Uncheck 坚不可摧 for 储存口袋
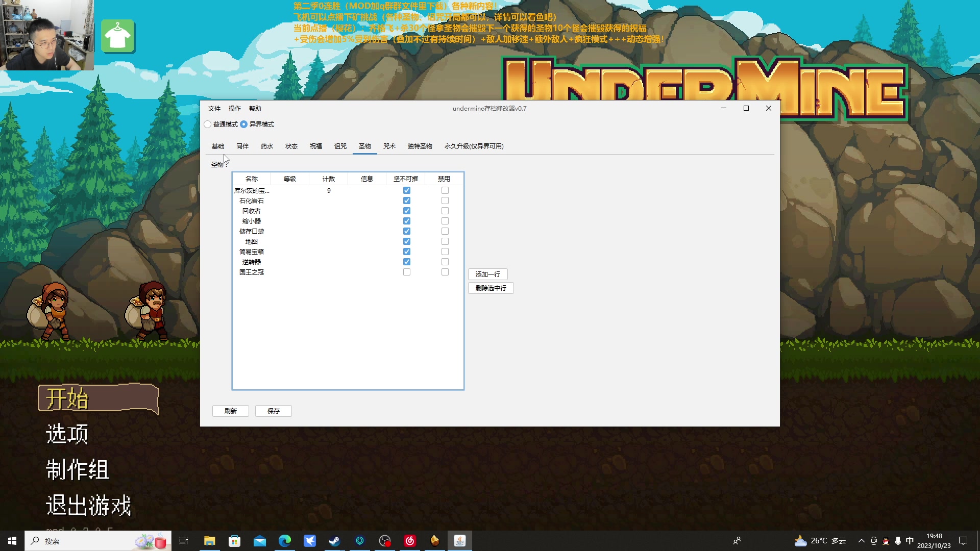The width and height of the screenshot is (980, 551). tap(407, 232)
